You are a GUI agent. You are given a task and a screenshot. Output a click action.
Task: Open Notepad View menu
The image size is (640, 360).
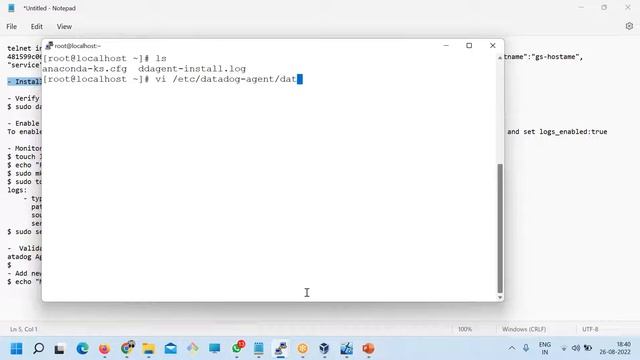point(64,27)
